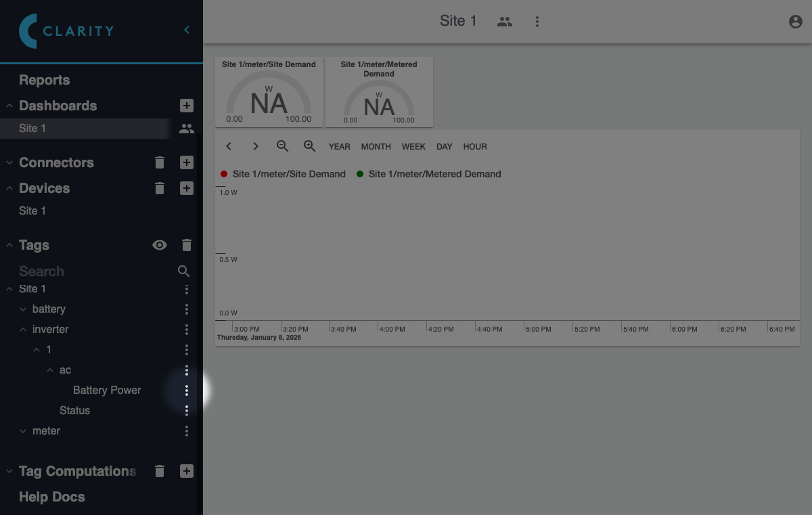The width and height of the screenshot is (812, 515).
Task: Add a new device with plus icon
Action: [x=187, y=188]
